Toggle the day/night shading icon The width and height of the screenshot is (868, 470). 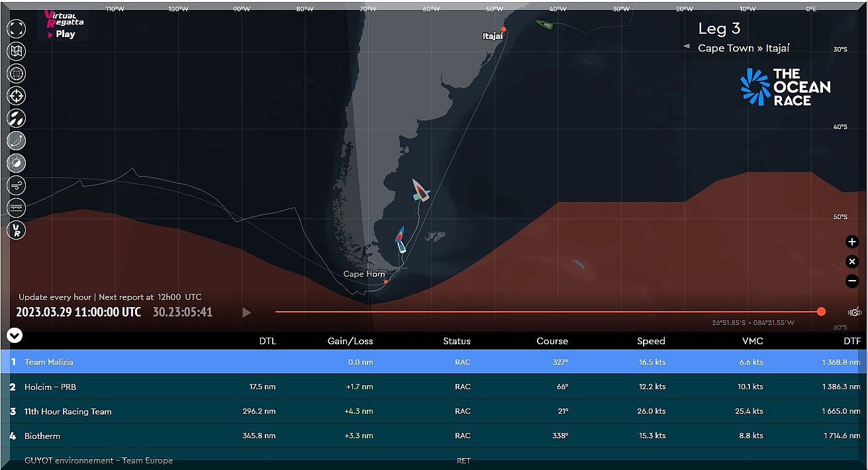[x=16, y=163]
